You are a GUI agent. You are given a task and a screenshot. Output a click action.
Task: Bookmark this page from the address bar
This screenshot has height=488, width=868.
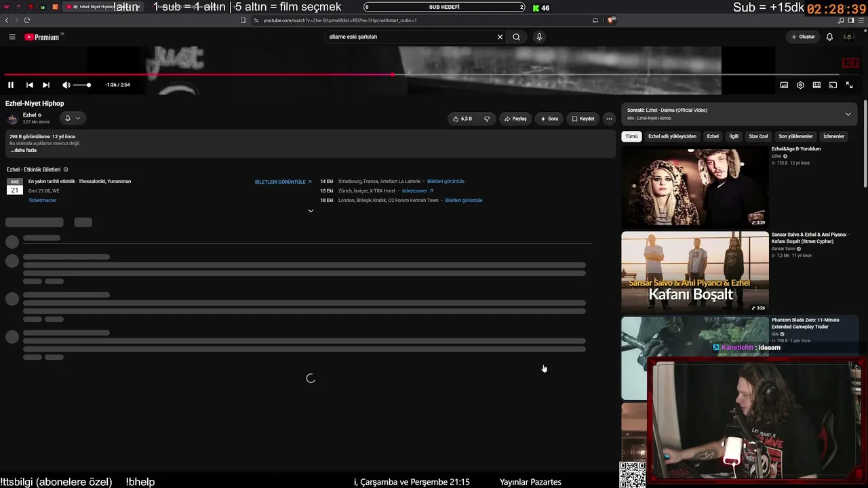pos(243,20)
